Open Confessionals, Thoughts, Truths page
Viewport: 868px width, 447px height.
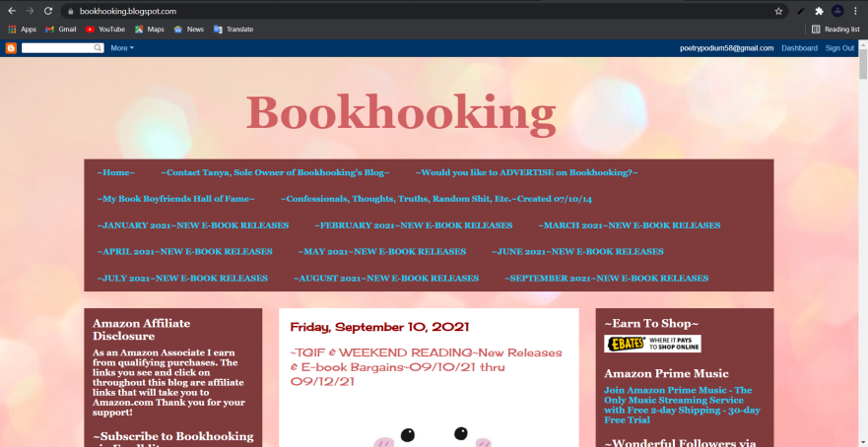point(436,199)
